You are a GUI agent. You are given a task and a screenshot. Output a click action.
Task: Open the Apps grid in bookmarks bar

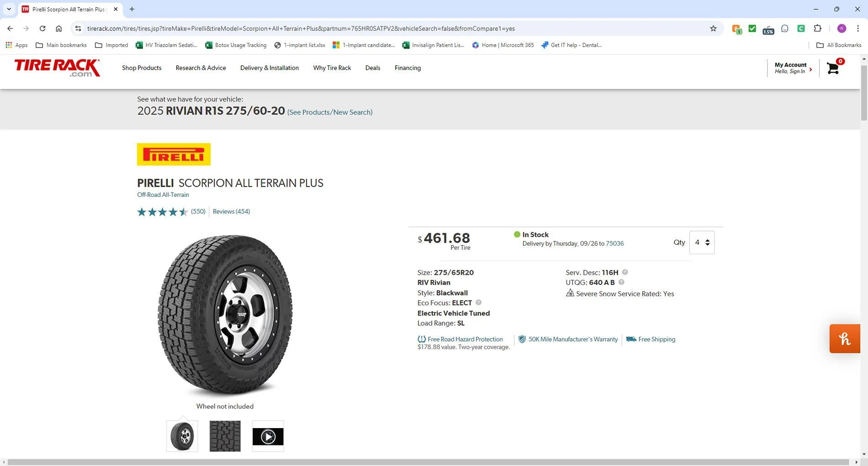click(x=16, y=45)
